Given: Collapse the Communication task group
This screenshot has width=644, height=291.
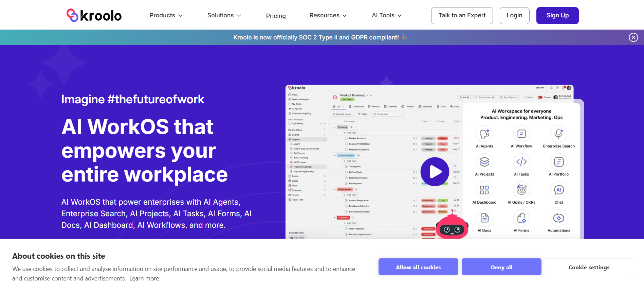Looking at the screenshot, I should [x=335, y=155].
